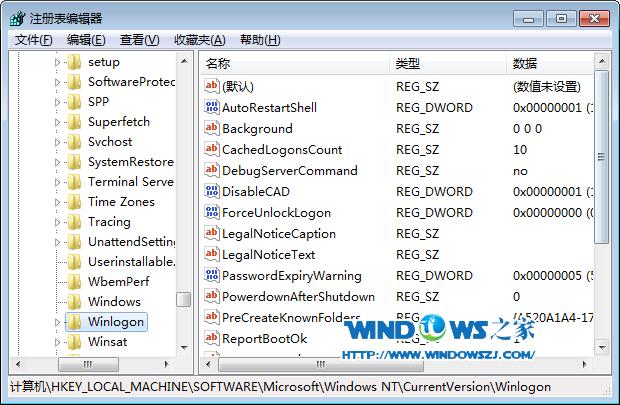
Task: Click the Superfetch folder icon
Action: 74,122
